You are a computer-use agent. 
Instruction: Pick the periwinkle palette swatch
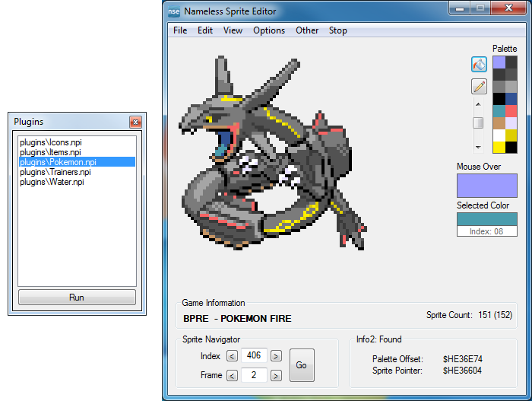pos(499,62)
